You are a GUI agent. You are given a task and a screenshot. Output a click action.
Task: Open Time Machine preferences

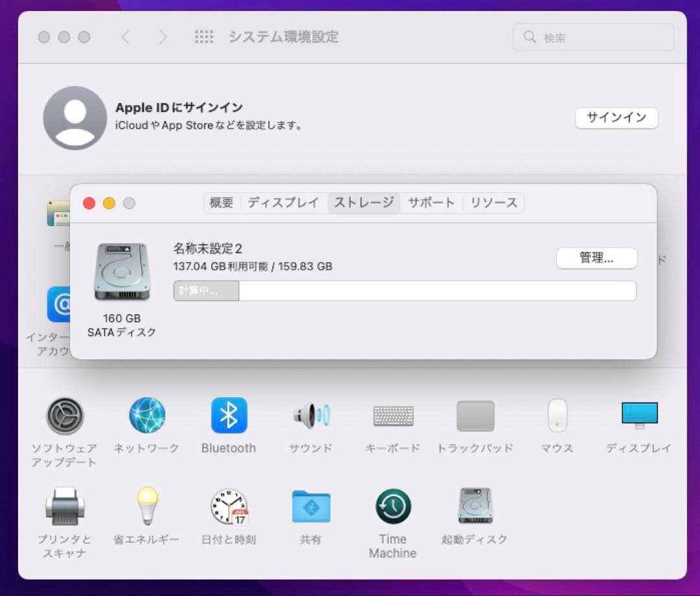point(392,507)
